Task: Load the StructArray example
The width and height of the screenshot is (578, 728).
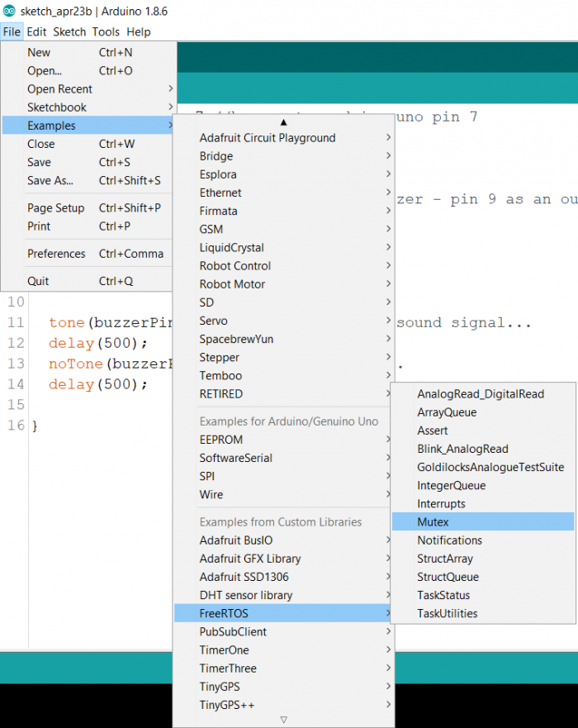Action: (483, 559)
